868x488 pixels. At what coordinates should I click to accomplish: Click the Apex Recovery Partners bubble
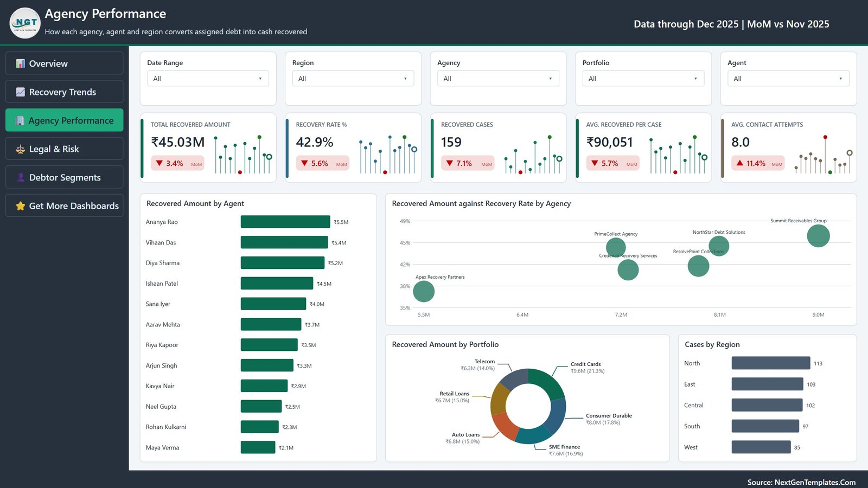(424, 292)
